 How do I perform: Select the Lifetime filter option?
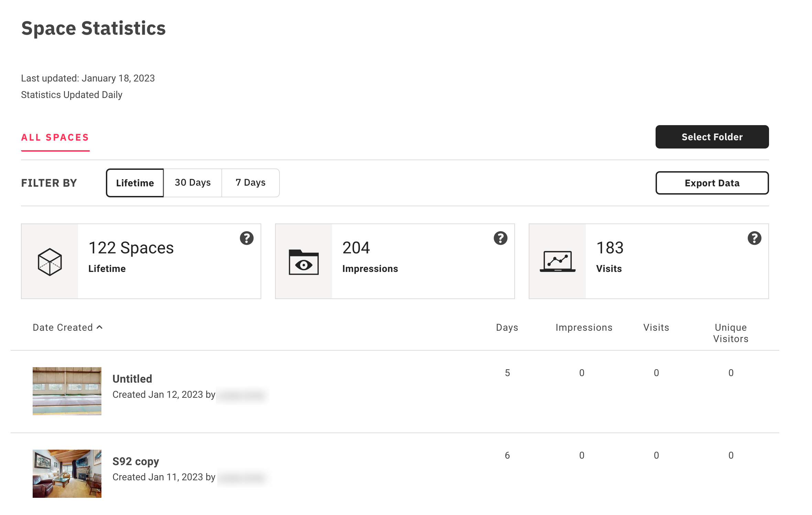[135, 183]
